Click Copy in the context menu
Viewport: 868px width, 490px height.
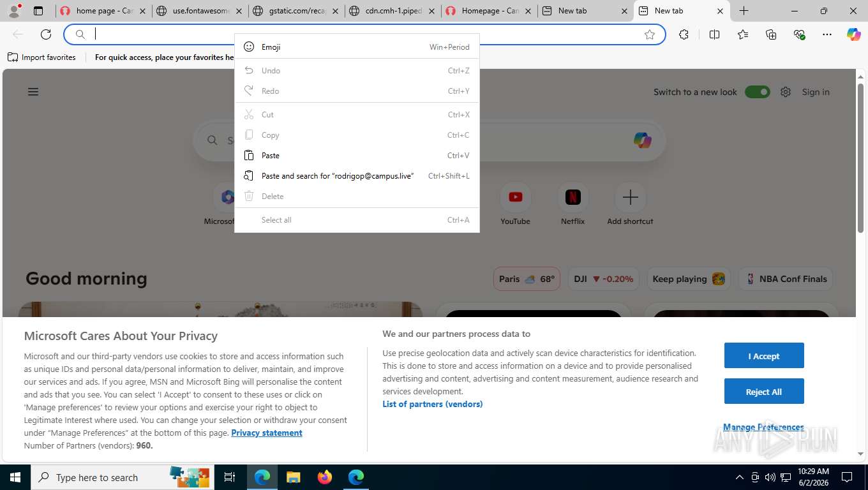coord(357,135)
